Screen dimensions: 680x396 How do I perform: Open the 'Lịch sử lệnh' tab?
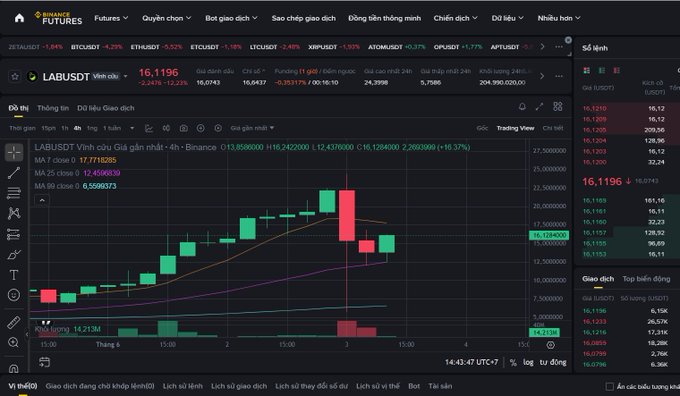(183, 386)
